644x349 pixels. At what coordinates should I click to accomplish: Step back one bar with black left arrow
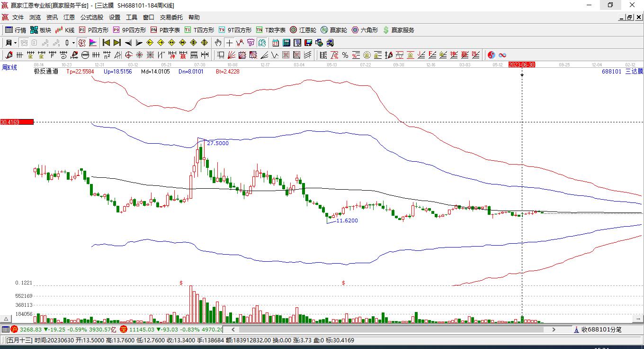(x=128, y=43)
